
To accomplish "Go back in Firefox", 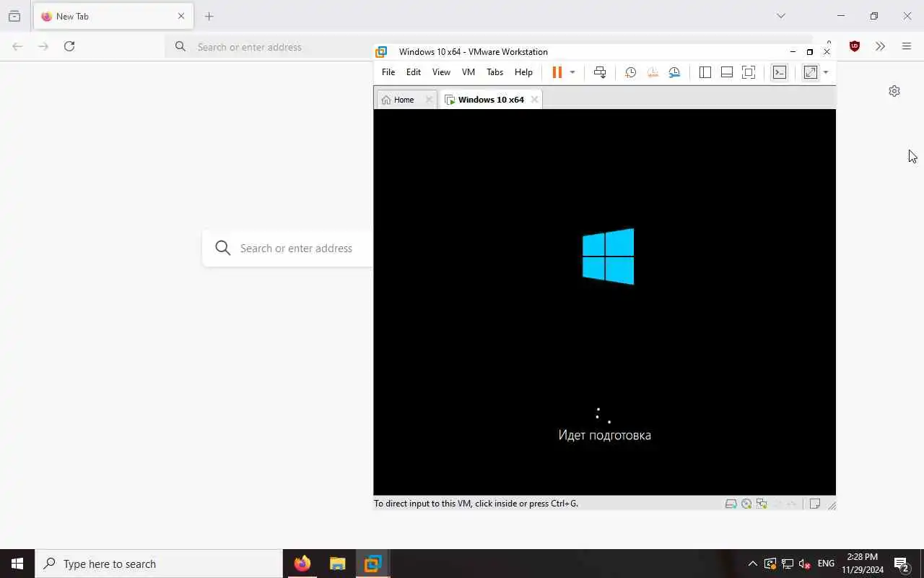I will click(17, 46).
